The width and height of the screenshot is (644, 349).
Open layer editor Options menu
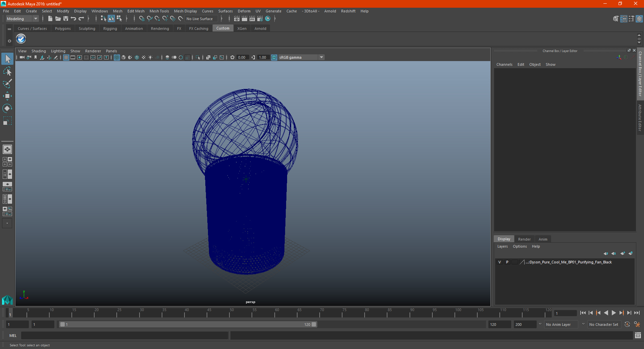point(520,246)
